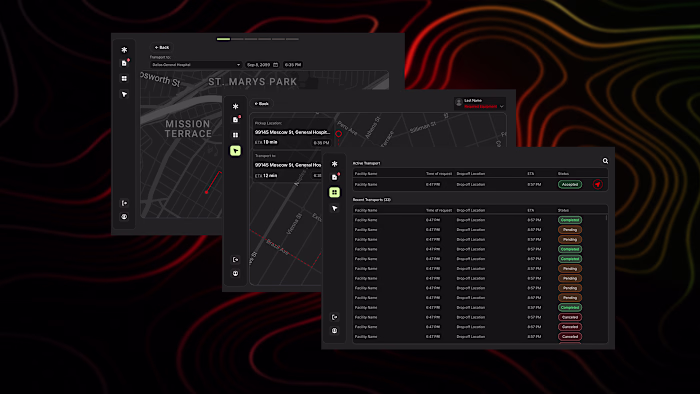The image size is (700, 394).
Task: Click asterisk logo in the Pickup Location window sidebar
Action: (x=235, y=106)
